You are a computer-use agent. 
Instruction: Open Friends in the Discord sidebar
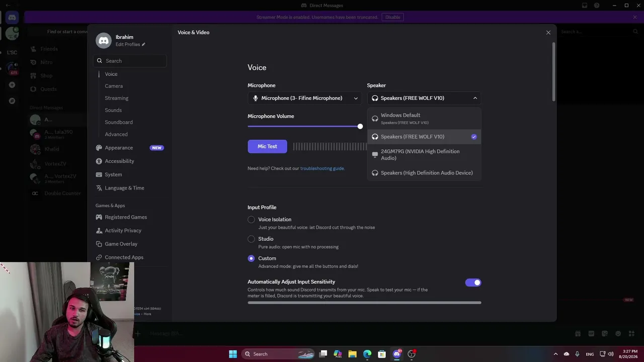[x=49, y=49]
